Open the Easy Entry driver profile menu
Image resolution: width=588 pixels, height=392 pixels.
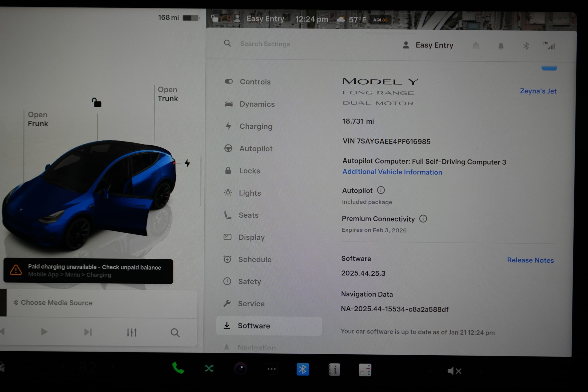click(428, 45)
